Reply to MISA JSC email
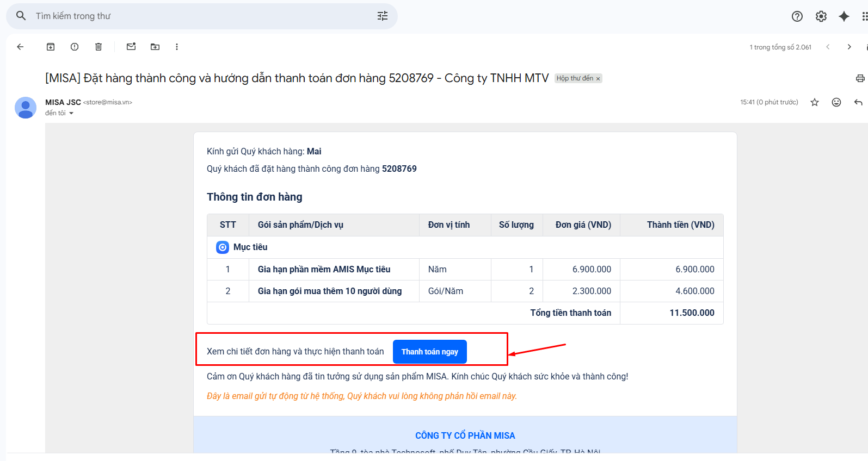Image resolution: width=868 pixels, height=461 pixels. coord(858,102)
